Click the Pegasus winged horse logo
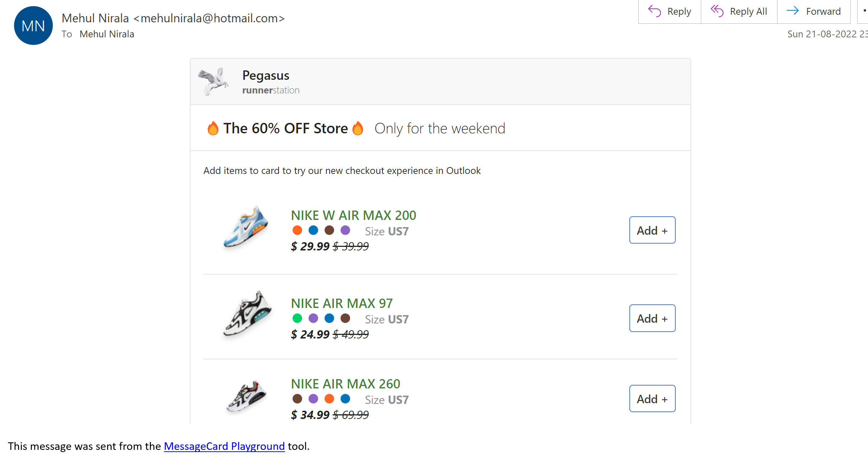868x470 pixels. (x=213, y=82)
